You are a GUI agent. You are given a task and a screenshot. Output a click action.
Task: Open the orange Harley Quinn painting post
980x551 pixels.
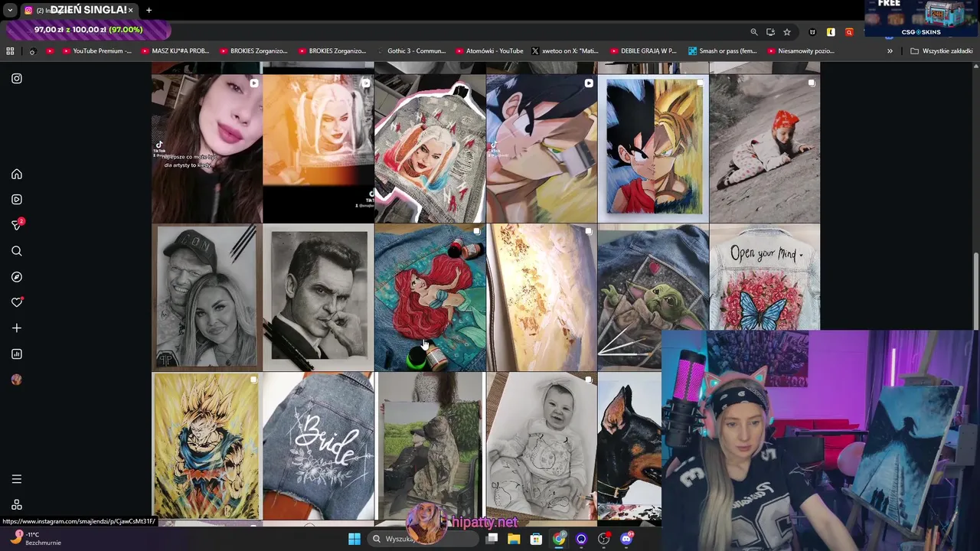click(318, 148)
